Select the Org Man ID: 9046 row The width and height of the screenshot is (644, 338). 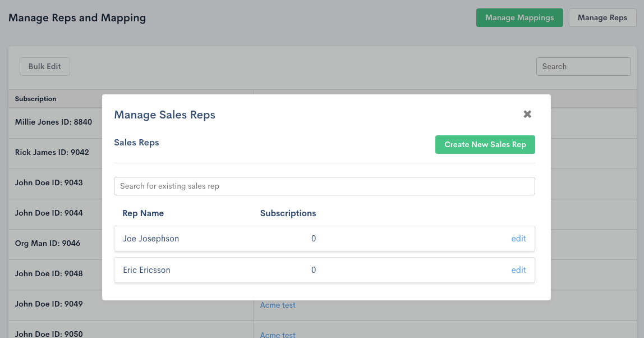[48, 243]
